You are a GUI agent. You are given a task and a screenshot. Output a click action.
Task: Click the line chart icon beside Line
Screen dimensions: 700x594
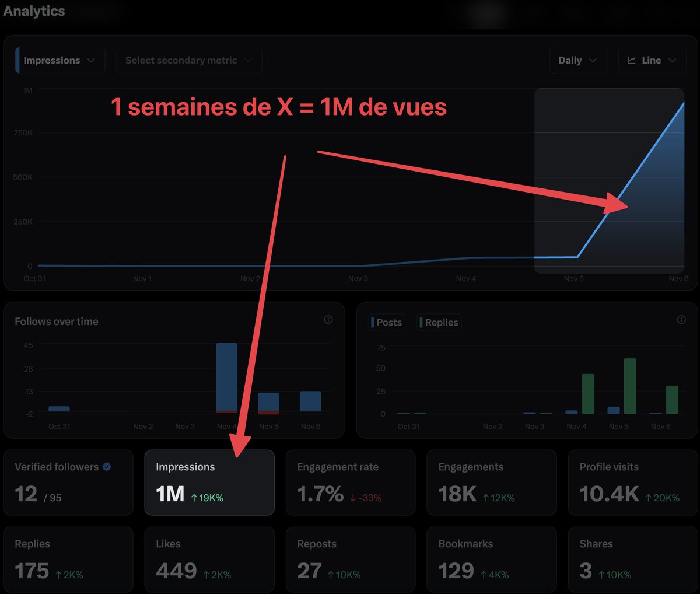(x=632, y=60)
